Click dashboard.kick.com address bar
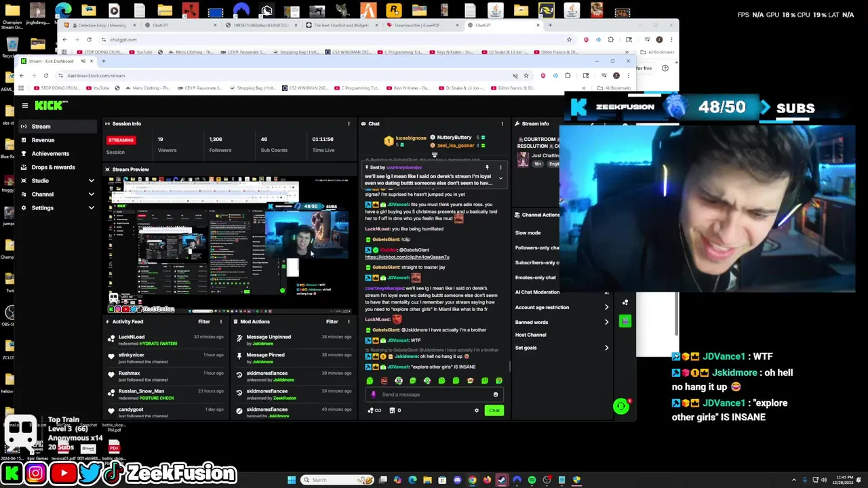The height and width of the screenshot is (488, 868). (285, 76)
